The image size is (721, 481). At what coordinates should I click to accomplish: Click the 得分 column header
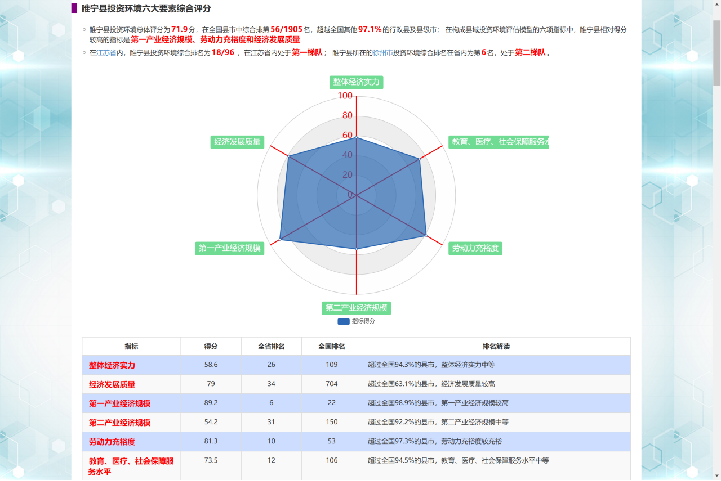(211, 346)
